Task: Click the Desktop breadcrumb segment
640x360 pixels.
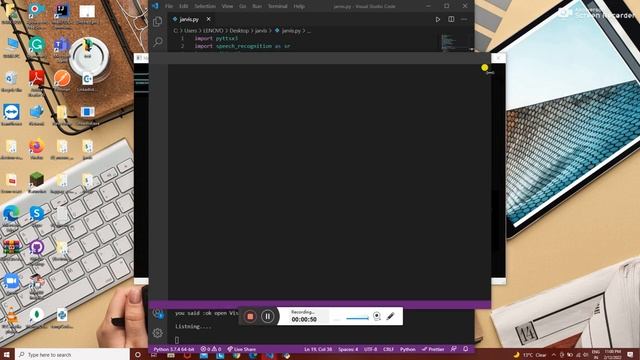Action: pos(239,31)
